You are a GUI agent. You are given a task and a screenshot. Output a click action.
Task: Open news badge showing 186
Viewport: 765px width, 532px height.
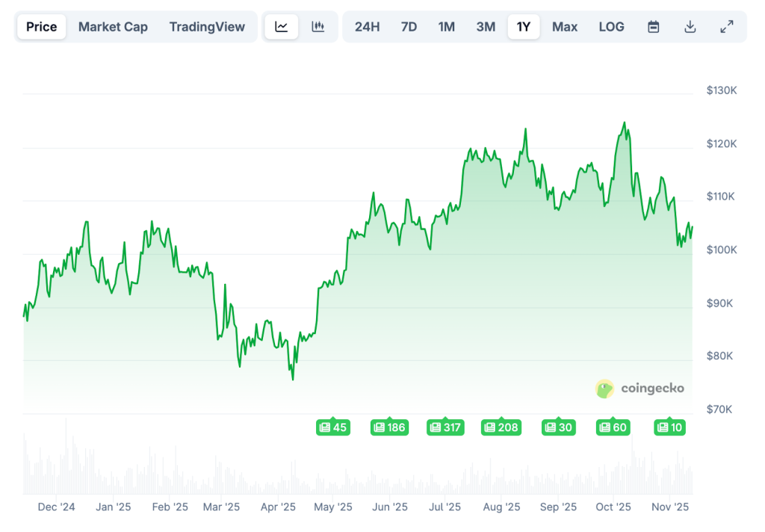point(389,427)
